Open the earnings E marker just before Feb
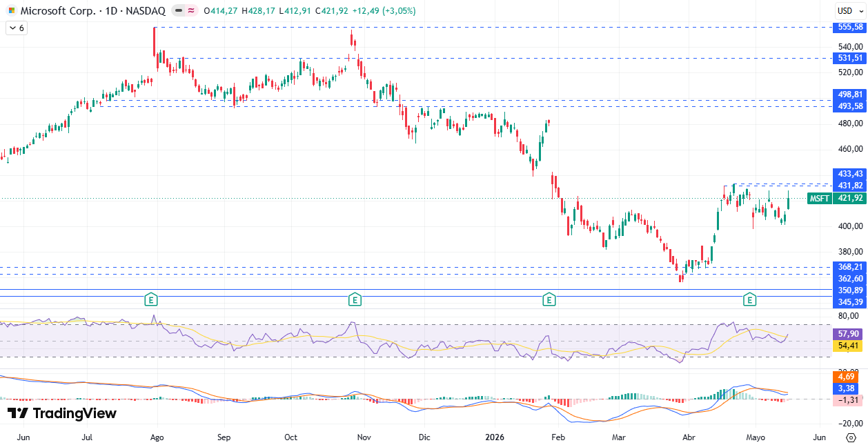The width and height of the screenshot is (868, 445). click(x=549, y=299)
